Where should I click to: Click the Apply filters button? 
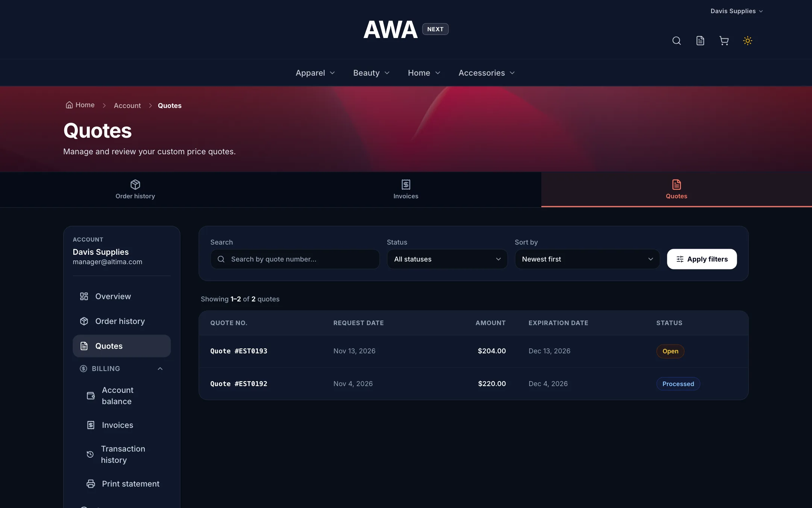click(x=702, y=259)
